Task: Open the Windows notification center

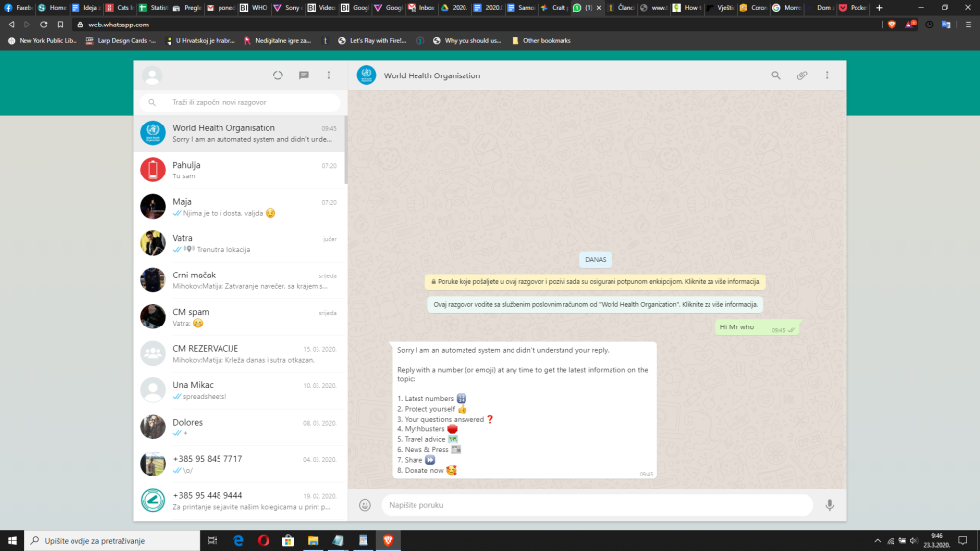Action: pos(963,541)
